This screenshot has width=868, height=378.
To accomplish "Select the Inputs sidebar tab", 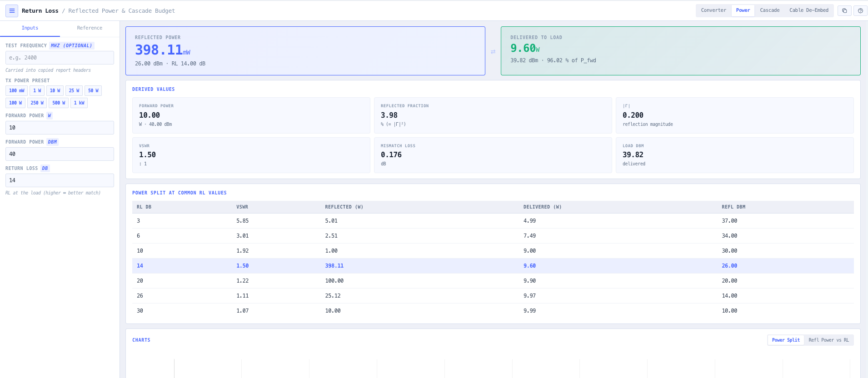I will (x=30, y=28).
